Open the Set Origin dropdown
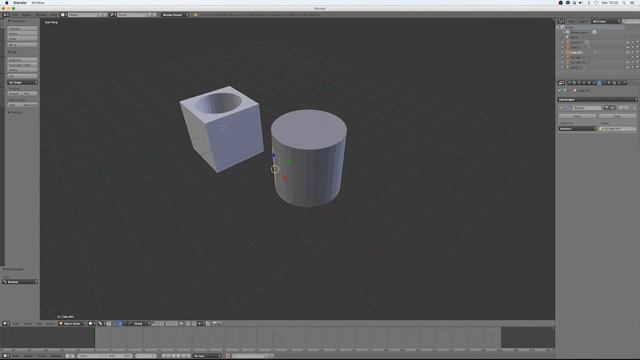This screenshot has width=640, height=360. [22, 82]
